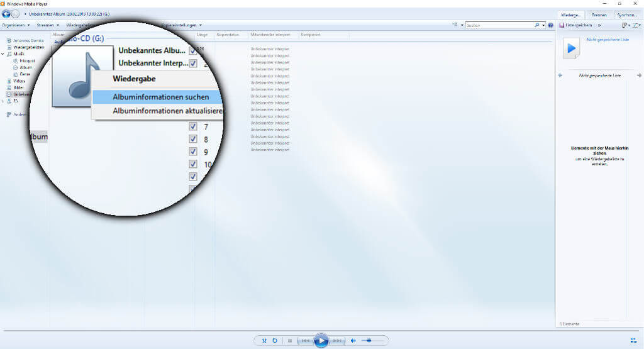The height and width of the screenshot is (349, 644).
Task: Uncheck the checkbox for track 10
Action: pos(192,164)
